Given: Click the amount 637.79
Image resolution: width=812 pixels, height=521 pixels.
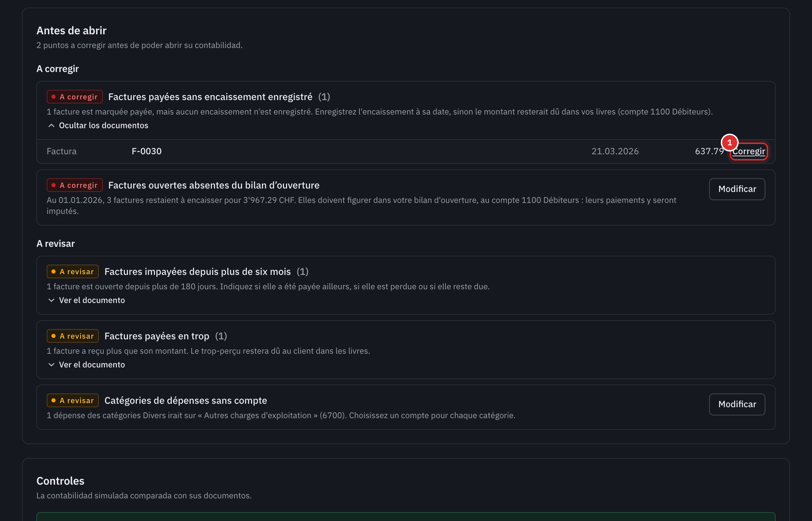Looking at the screenshot, I should click(709, 151).
